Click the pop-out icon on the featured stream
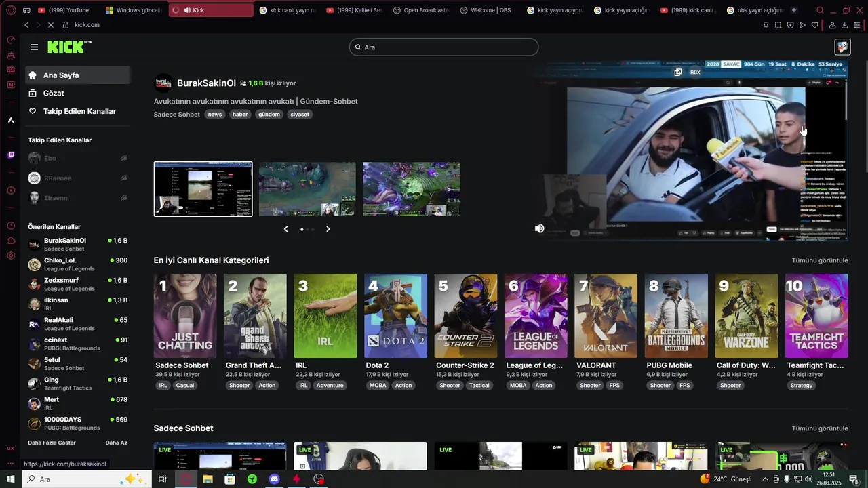The width and height of the screenshot is (868, 488). [x=677, y=72]
